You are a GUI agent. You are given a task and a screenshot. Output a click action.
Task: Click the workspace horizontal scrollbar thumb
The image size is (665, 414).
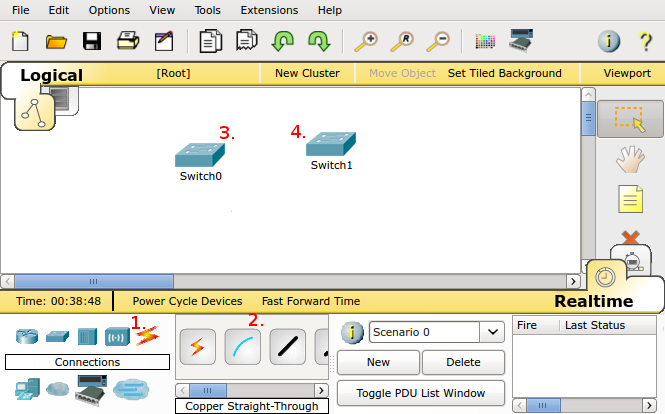[94, 281]
